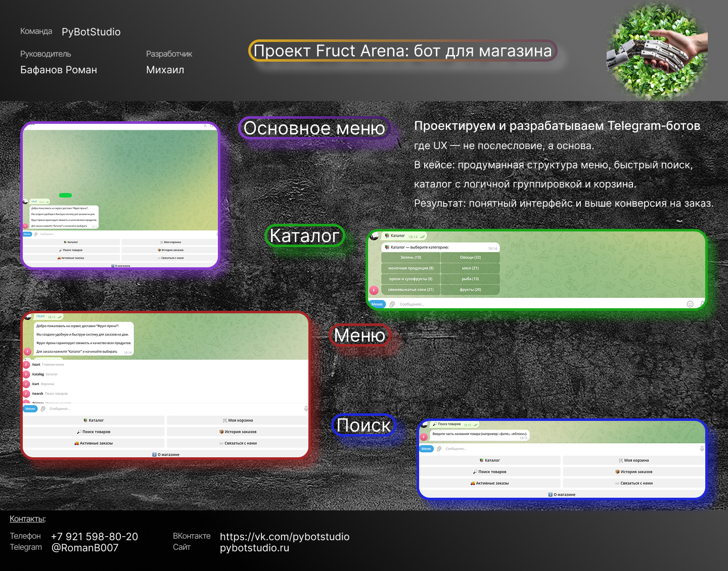Click the robot and human handshake logo
The width and height of the screenshot is (728, 571).
657,51
